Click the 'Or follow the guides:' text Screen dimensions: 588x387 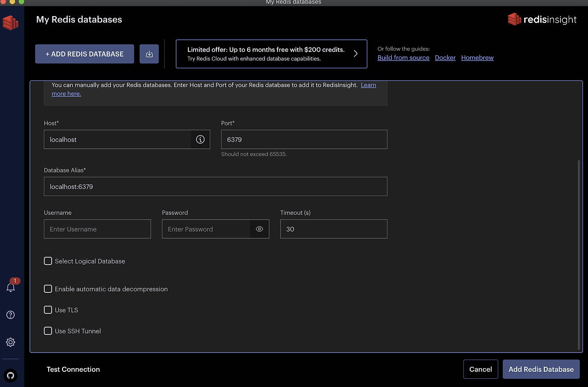tap(403, 49)
